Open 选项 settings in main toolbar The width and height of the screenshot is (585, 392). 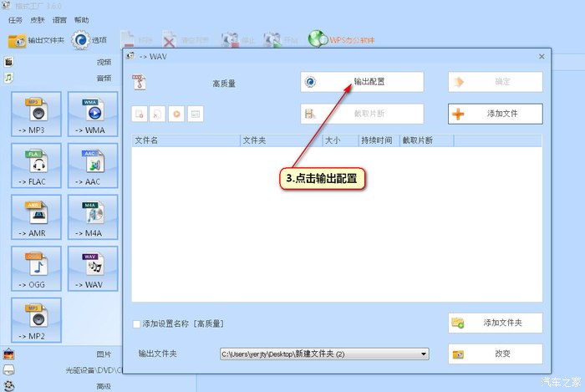[89, 40]
